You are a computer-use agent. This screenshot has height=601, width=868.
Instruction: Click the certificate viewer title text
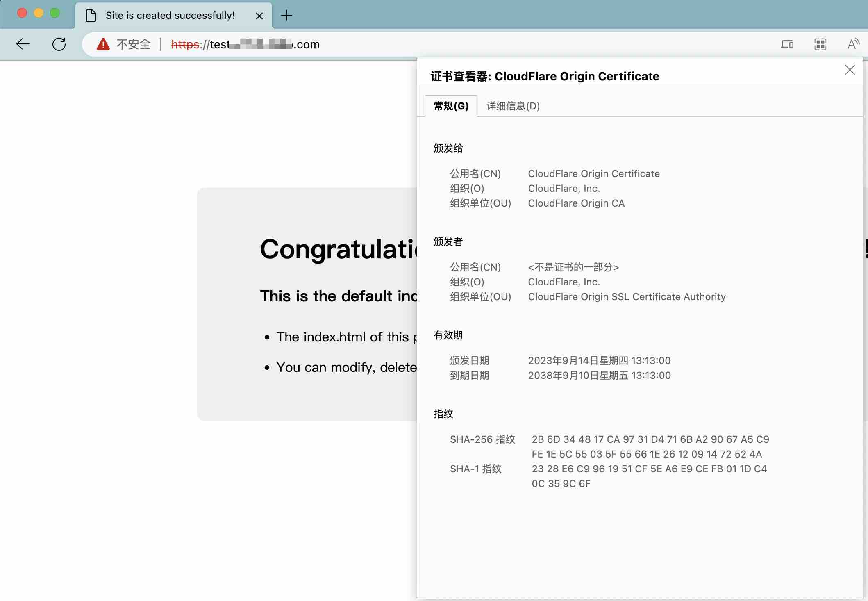click(545, 76)
